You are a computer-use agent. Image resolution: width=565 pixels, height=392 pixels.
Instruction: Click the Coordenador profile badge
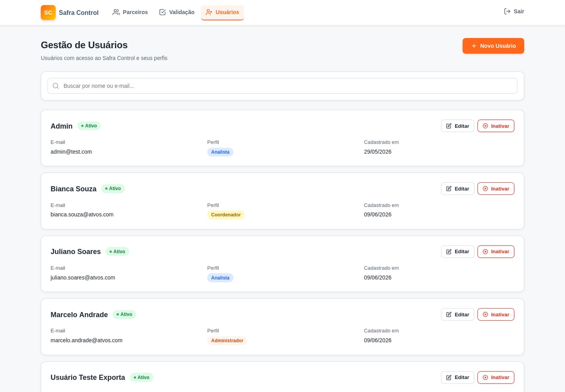tap(226, 215)
